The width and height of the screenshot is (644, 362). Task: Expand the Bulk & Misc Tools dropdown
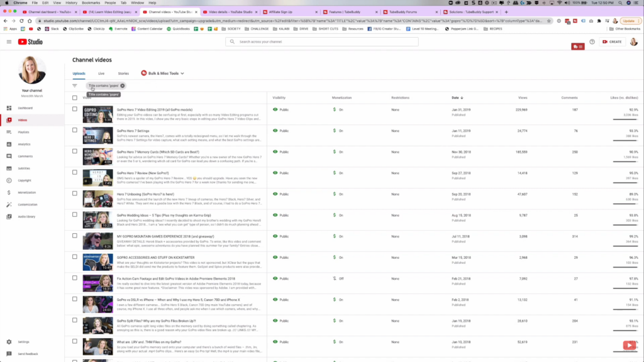click(x=163, y=74)
